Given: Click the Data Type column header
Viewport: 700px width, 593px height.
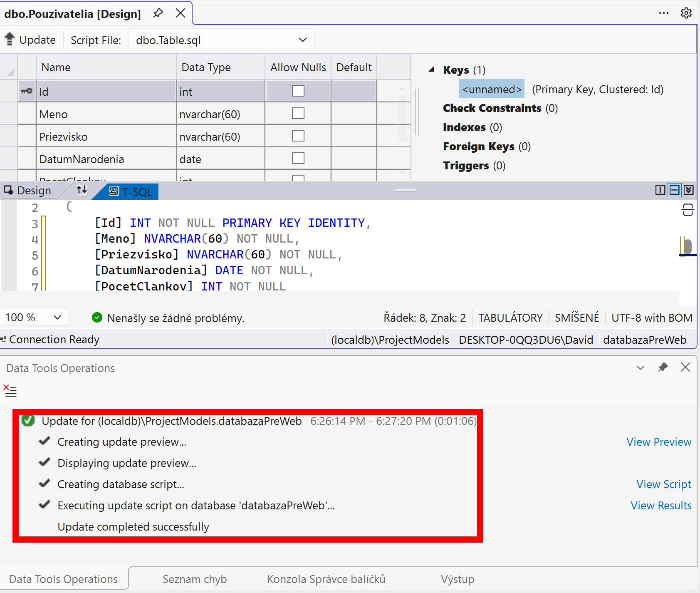Looking at the screenshot, I should point(221,67).
